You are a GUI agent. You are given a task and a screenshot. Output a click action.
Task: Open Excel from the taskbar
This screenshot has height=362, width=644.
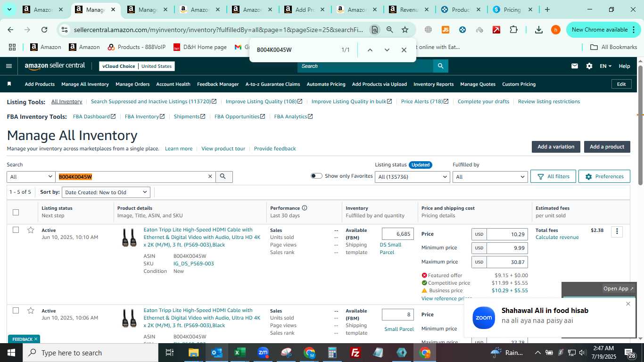(240, 353)
